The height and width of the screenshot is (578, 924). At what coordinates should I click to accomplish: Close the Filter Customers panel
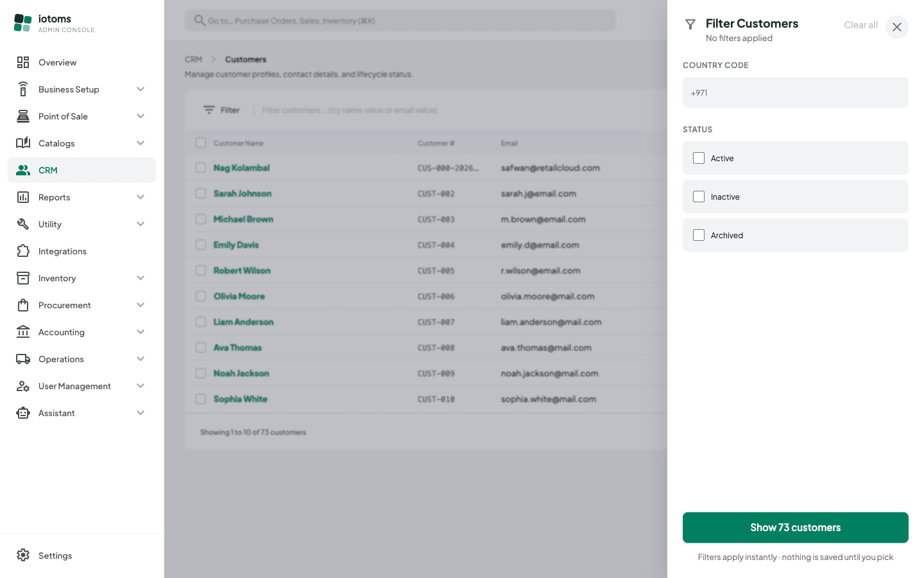tap(897, 27)
